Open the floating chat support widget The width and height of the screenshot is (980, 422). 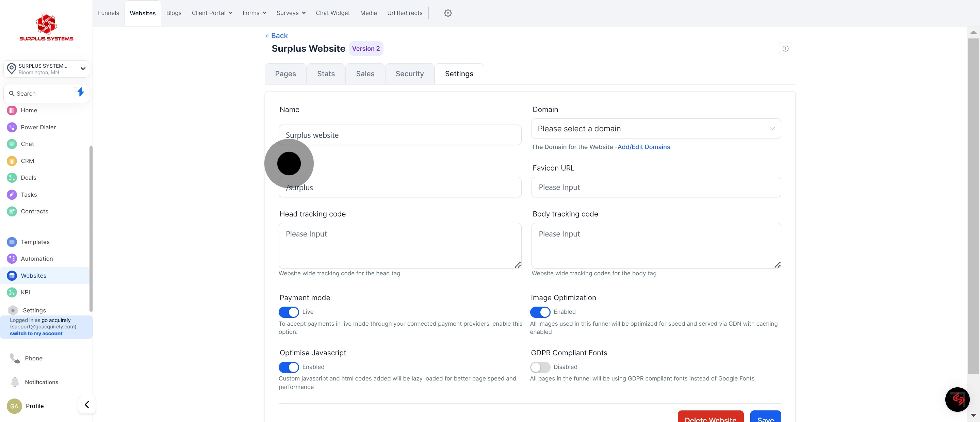(x=957, y=399)
